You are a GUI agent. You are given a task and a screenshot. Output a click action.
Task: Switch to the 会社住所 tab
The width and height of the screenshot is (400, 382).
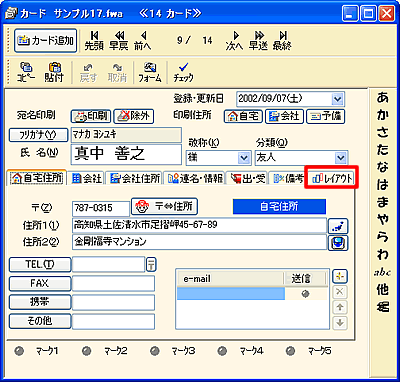click(134, 178)
